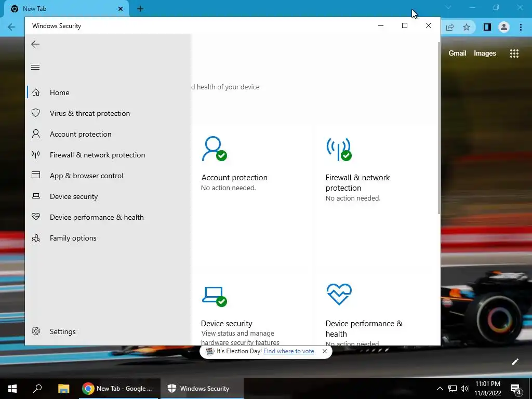Dismiss the Election Day banner
532x399 pixels.
[324, 351]
